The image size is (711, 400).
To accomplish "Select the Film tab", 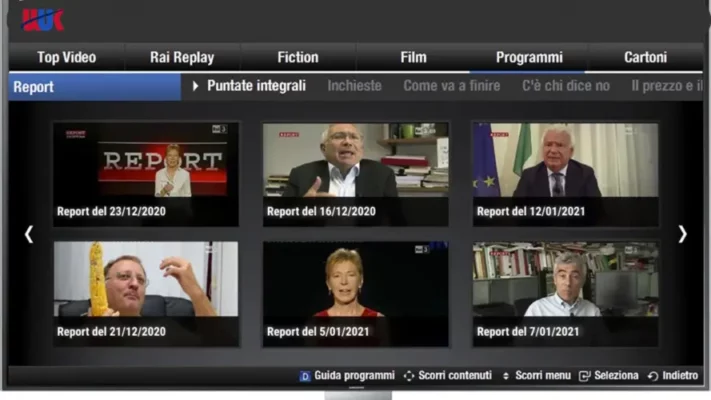I will pos(414,58).
